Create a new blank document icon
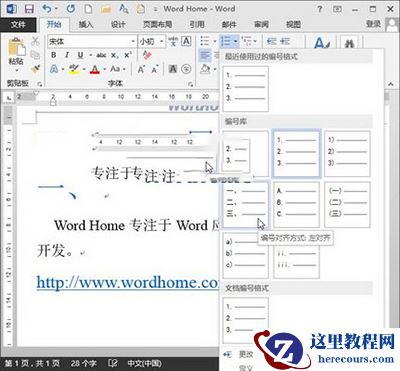 pyautogui.click(x=88, y=9)
